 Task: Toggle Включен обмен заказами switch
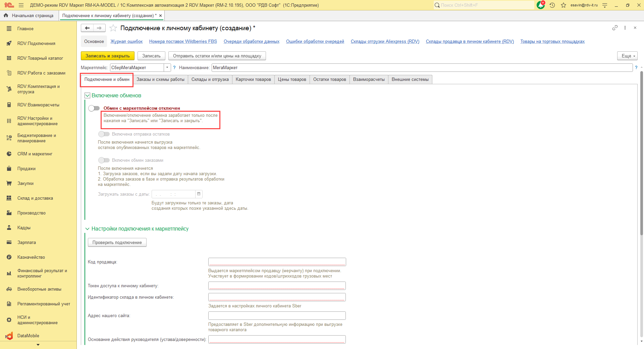(104, 160)
